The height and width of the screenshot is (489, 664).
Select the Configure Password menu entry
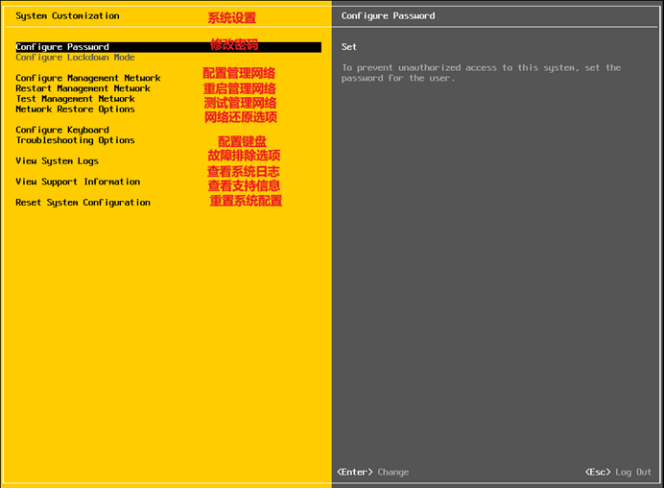[63, 47]
